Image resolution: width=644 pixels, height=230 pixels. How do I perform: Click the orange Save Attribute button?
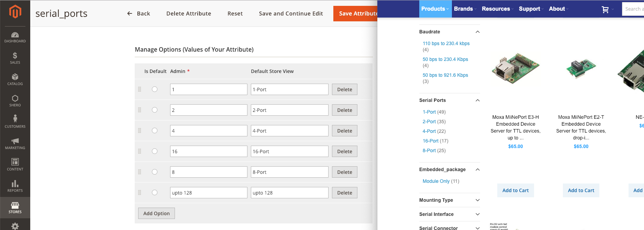coord(355,13)
